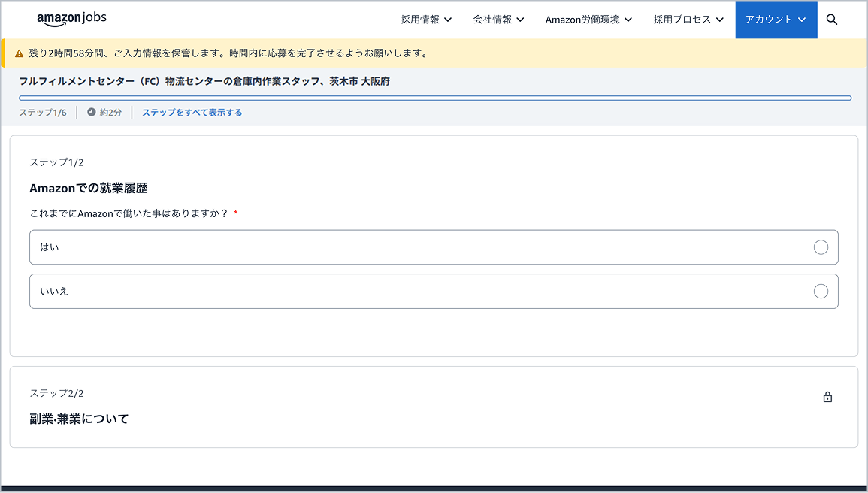Image resolution: width=868 pixels, height=493 pixels.
Task: Click the 約2分 time estimate
Action: [110, 112]
